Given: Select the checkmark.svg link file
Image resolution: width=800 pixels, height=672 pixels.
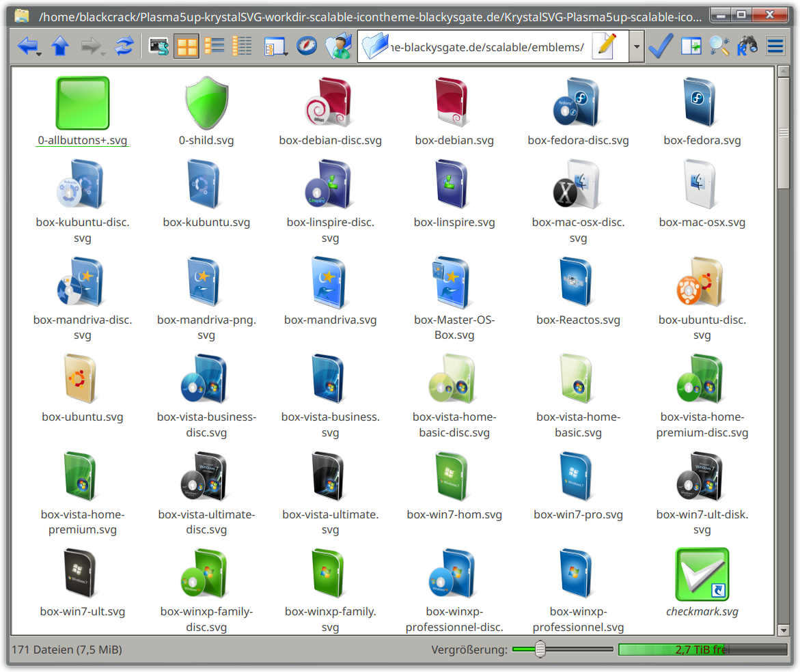Looking at the screenshot, I should point(702,583).
